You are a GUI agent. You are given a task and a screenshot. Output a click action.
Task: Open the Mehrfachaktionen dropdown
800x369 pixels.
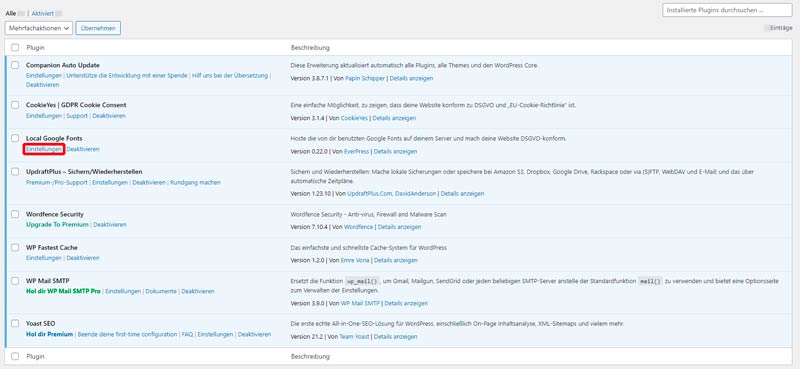click(39, 28)
